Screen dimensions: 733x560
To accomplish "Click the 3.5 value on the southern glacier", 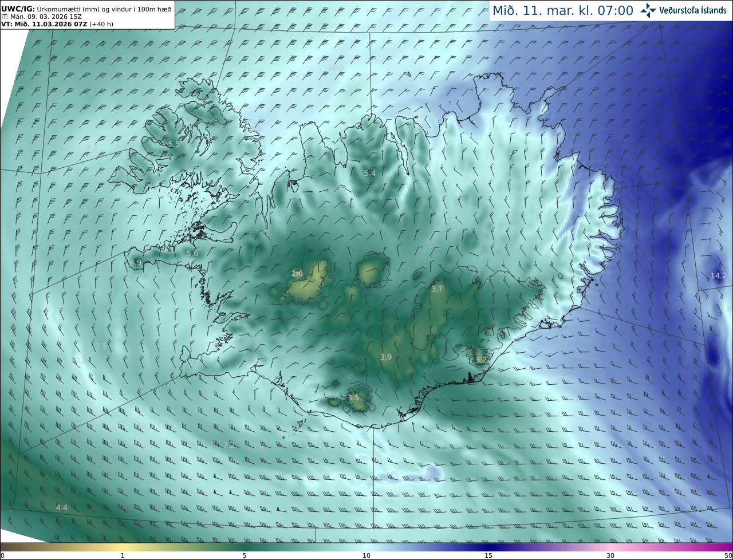I will pos(353,398).
